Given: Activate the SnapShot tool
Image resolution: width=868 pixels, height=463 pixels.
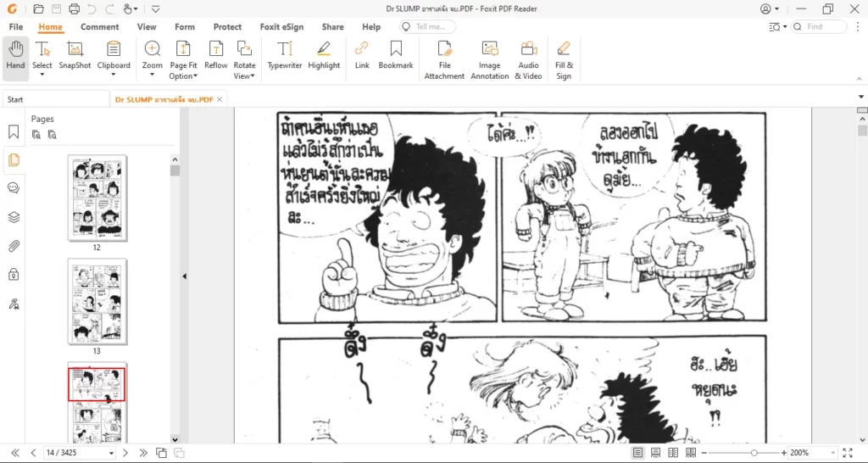Looking at the screenshot, I should point(75,55).
